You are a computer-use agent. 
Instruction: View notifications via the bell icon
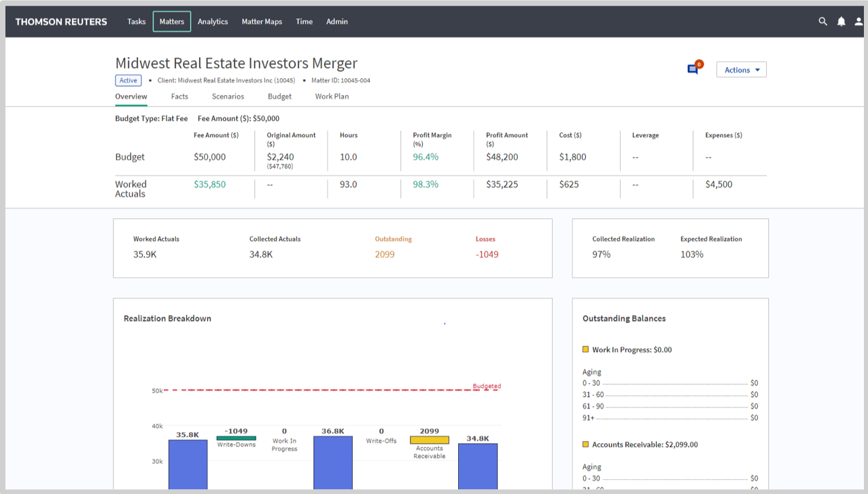point(841,21)
